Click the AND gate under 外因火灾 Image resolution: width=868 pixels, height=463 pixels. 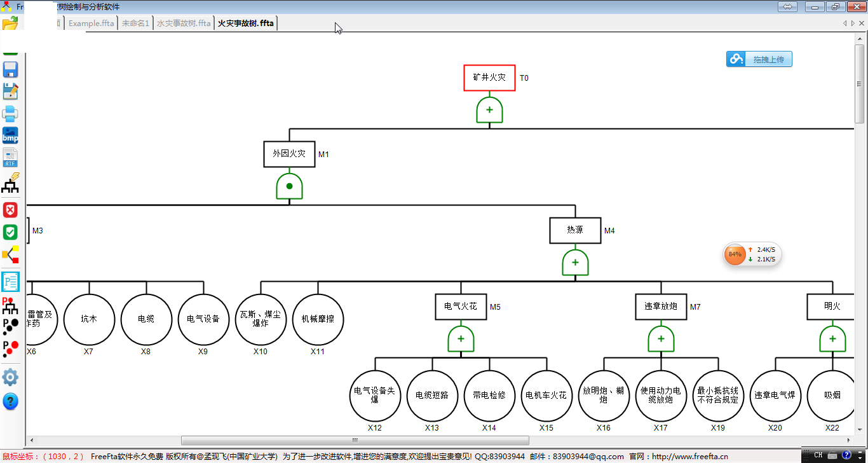[x=289, y=186]
